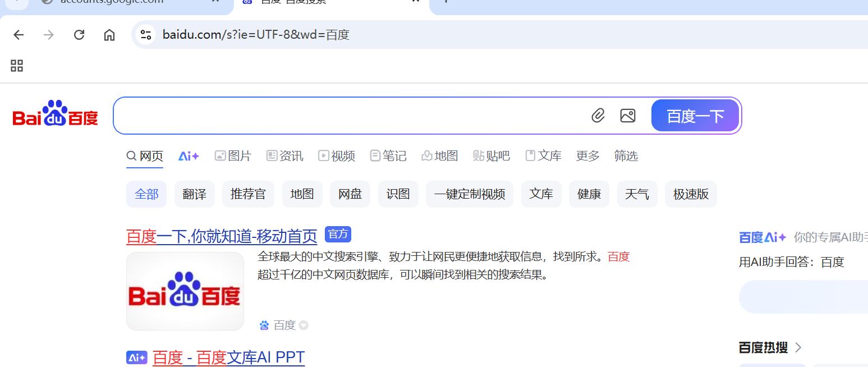Focus the Baidu search input field
The image size is (868, 367).
tap(351, 116)
